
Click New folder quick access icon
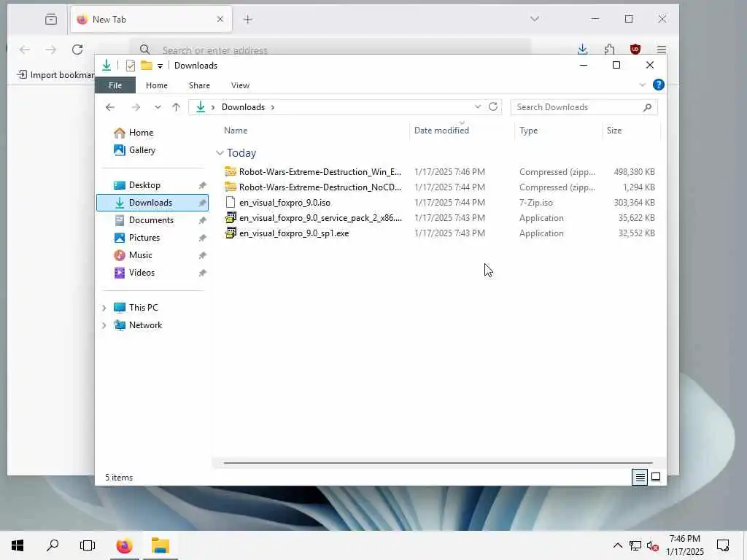146,65
